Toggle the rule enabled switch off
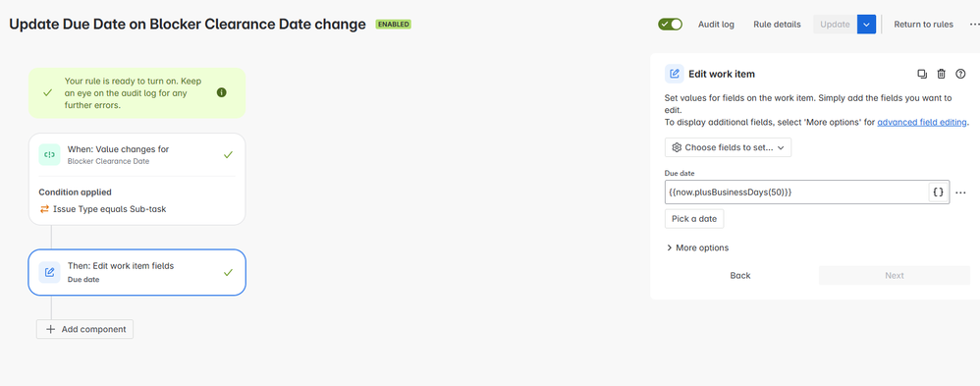Viewport: 980px width, 386px height. [x=670, y=25]
